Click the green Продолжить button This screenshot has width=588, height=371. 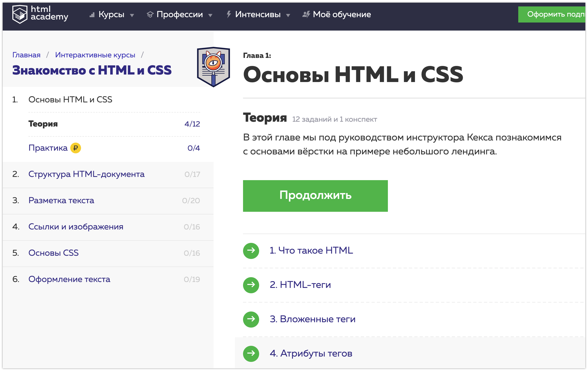coord(315,196)
